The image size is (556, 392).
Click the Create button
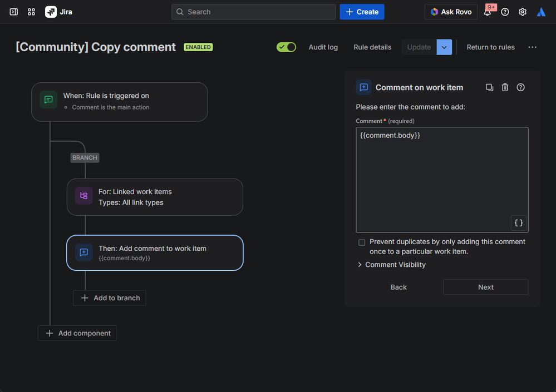(x=362, y=12)
